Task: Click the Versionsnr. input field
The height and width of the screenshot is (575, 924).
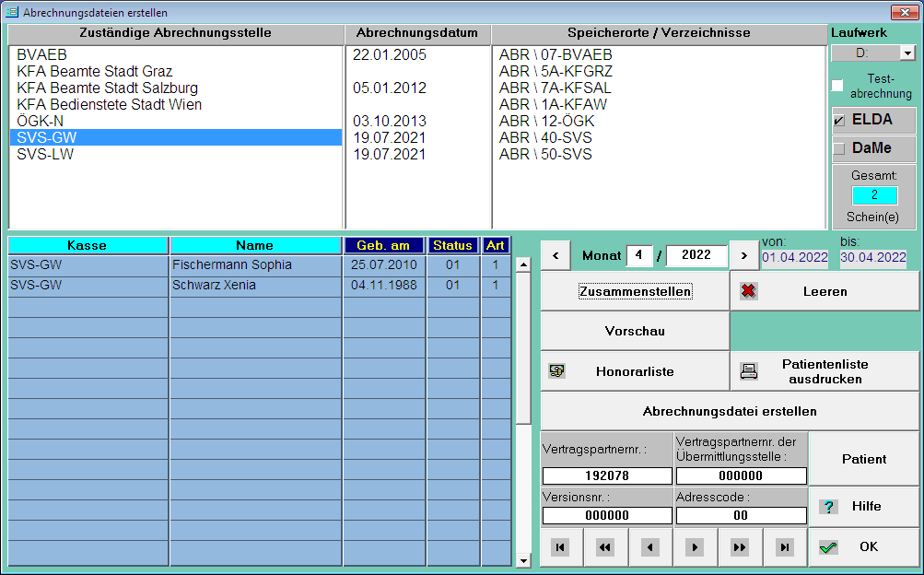Action: [x=607, y=515]
